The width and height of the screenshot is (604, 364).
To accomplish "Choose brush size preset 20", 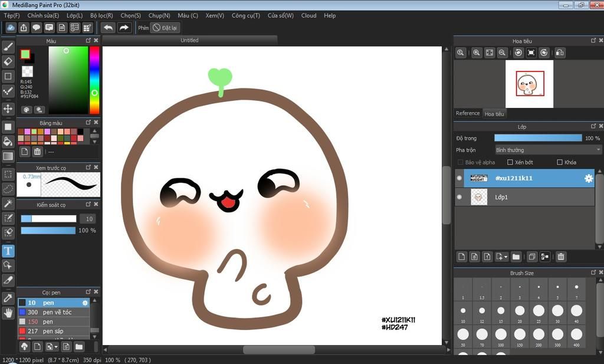I will (520, 313).
